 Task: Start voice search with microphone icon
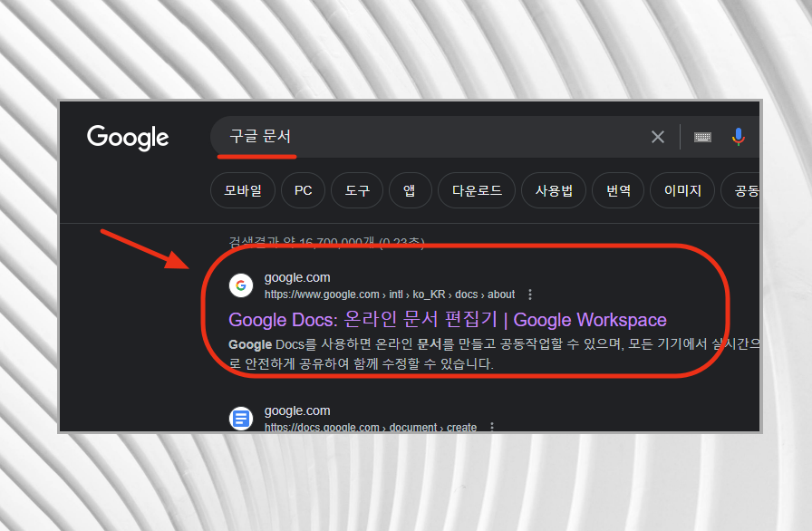tap(739, 137)
